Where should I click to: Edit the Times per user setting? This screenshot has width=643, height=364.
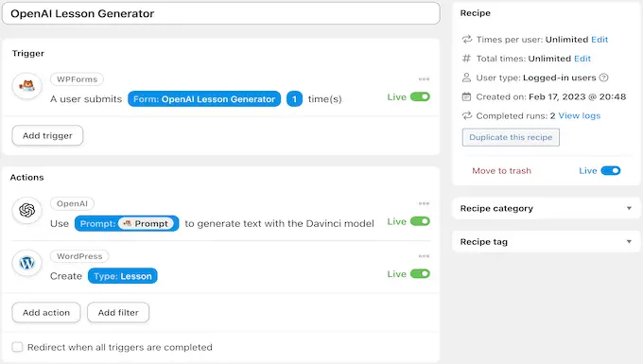click(600, 40)
